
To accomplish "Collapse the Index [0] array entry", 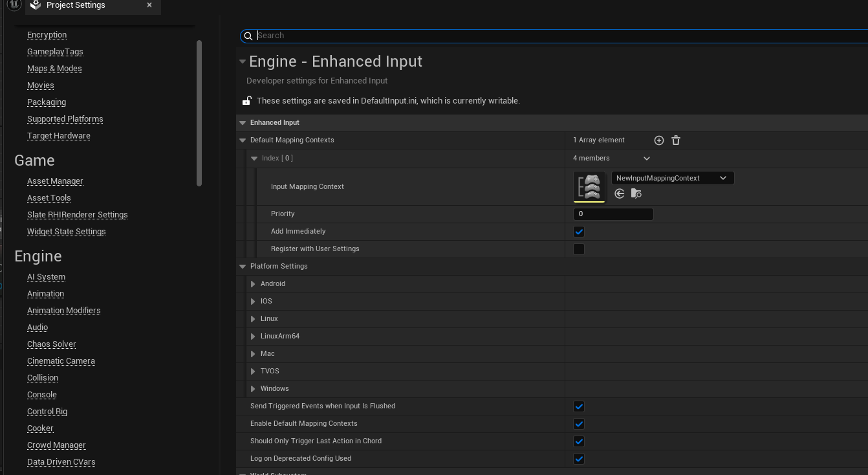I will [x=254, y=159].
